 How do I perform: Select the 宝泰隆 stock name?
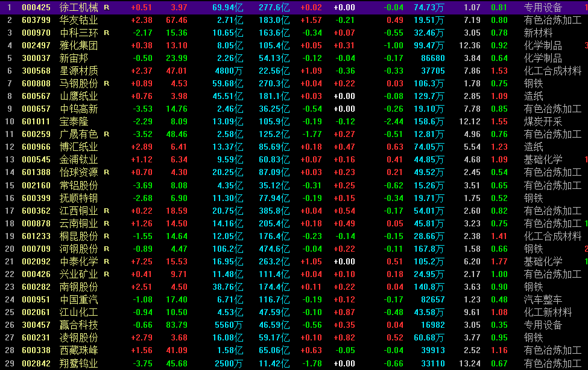coord(74,121)
